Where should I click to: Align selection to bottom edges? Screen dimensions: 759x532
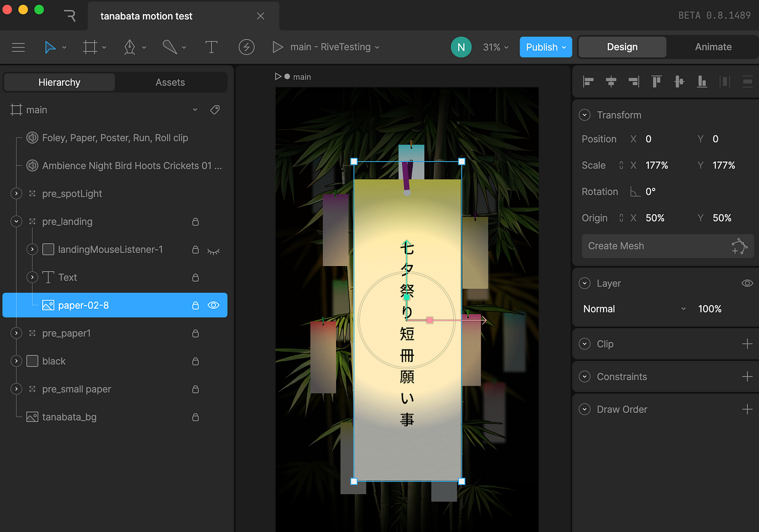point(702,82)
